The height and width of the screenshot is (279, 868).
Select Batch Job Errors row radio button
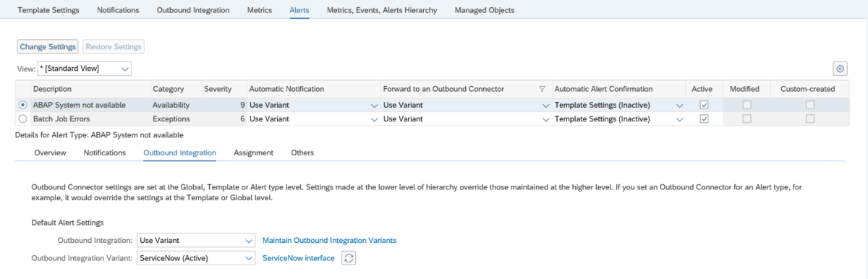22,119
